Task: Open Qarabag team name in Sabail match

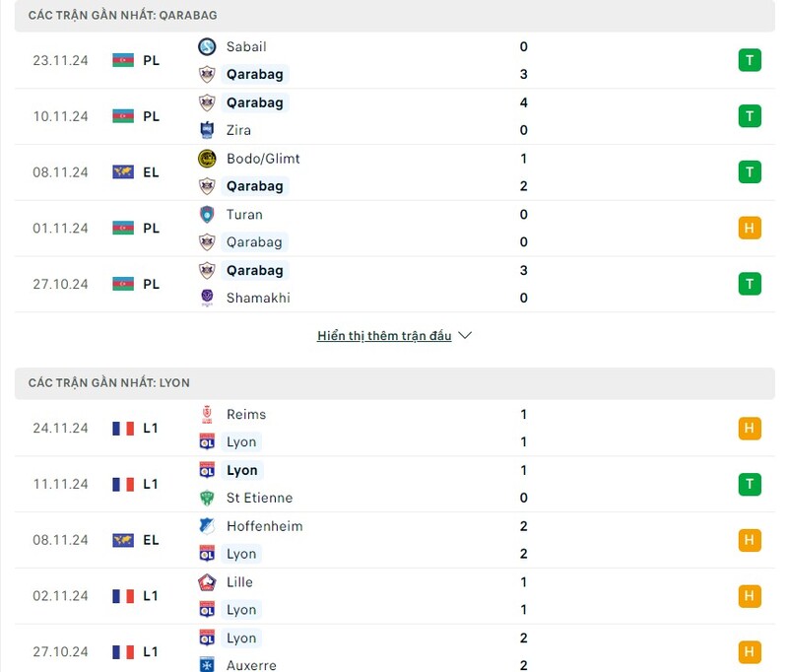Action: [x=255, y=74]
